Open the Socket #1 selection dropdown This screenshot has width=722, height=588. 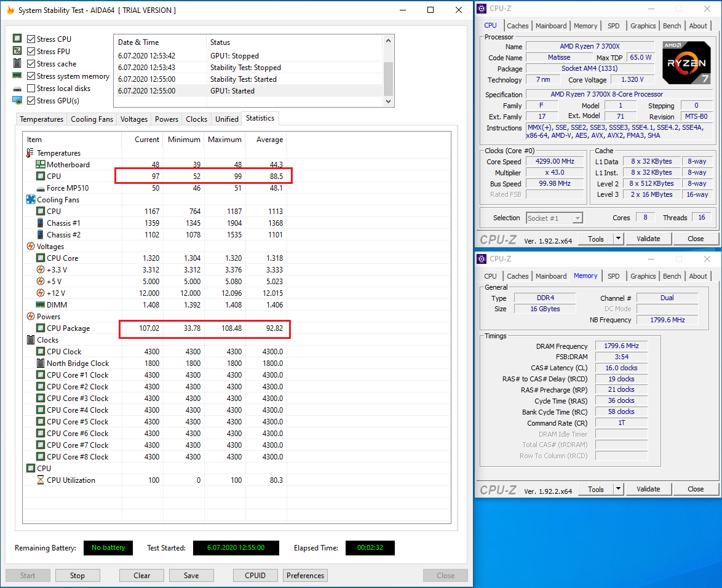pos(577,218)
